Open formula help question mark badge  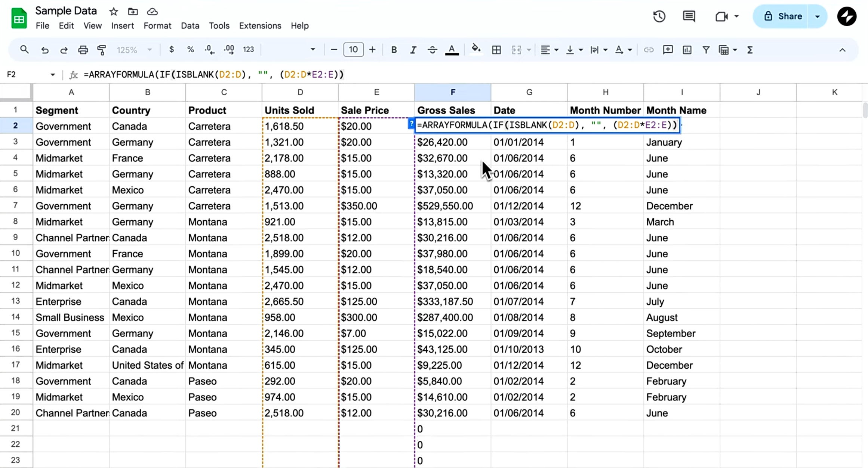pos(411,124)
